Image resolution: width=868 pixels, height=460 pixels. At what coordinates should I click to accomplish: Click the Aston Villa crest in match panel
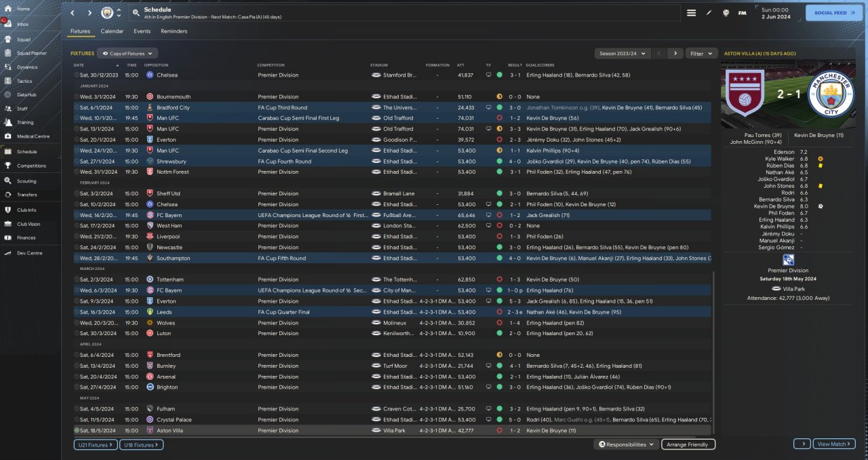pos(745,94)
